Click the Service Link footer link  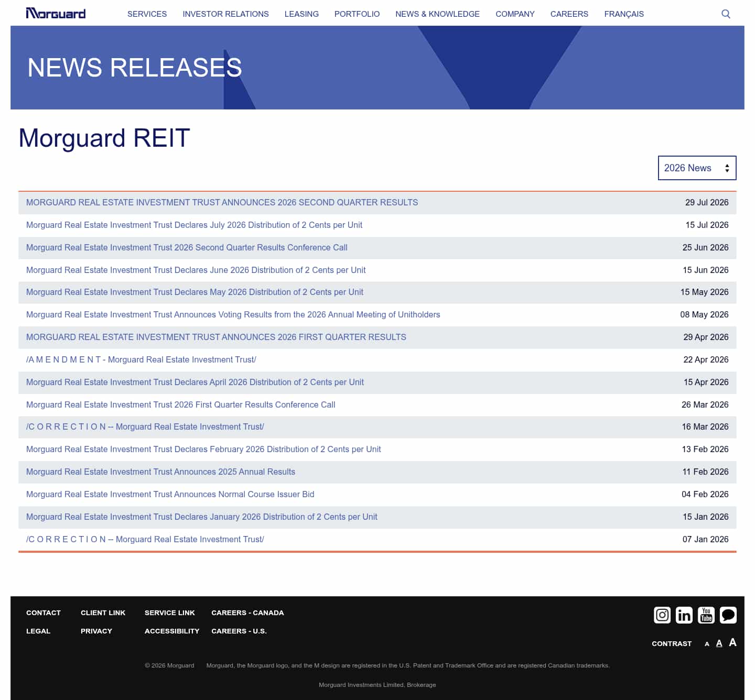point(169,612)
